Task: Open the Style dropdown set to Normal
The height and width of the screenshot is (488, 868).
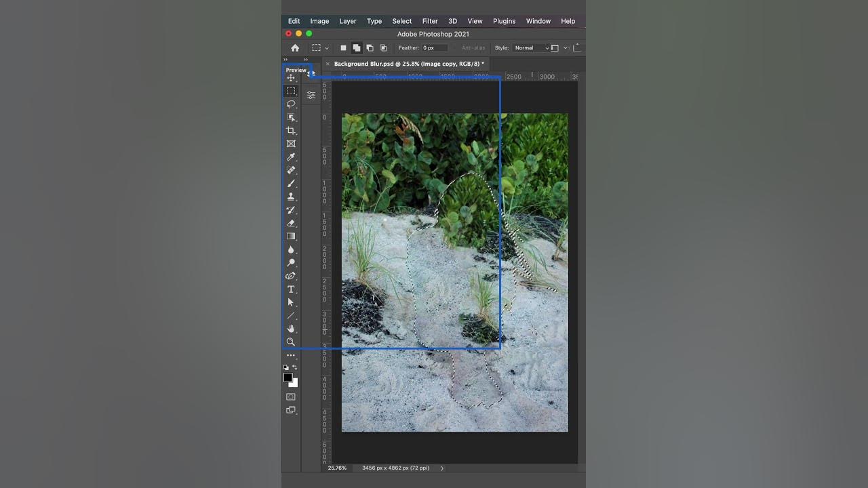Action: point(530,48)
